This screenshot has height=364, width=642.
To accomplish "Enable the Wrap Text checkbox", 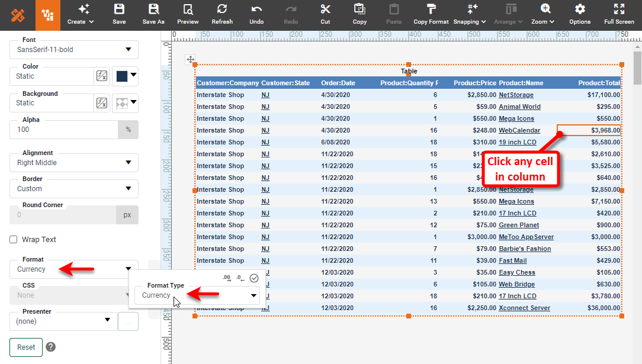I will click(x=14, y=240).
